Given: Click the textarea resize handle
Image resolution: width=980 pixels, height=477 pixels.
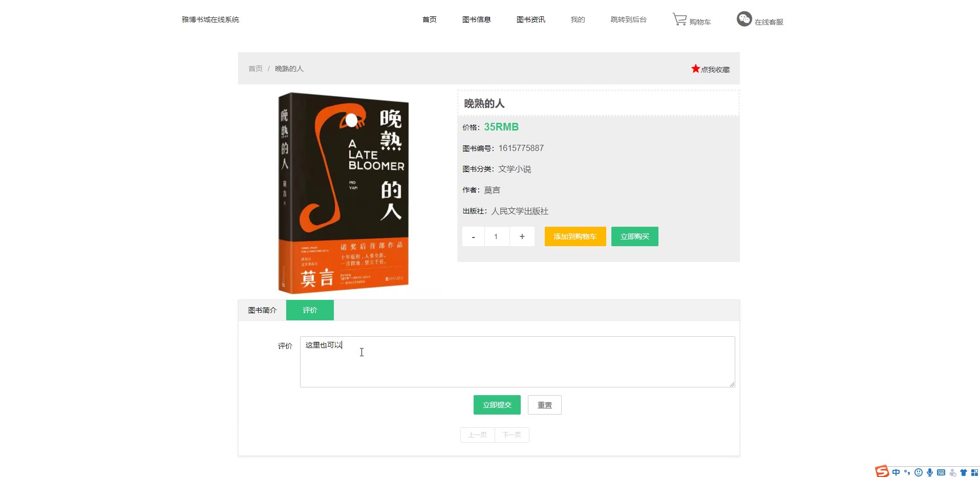Looking at the screenshot, I should point(732,384).
